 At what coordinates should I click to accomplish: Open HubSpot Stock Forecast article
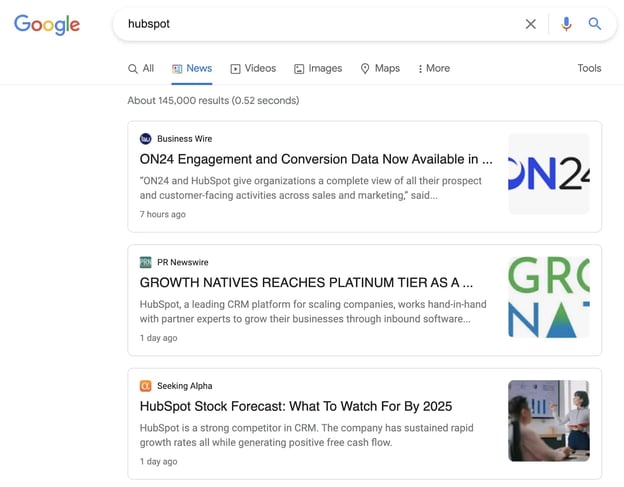pos(296,406)
